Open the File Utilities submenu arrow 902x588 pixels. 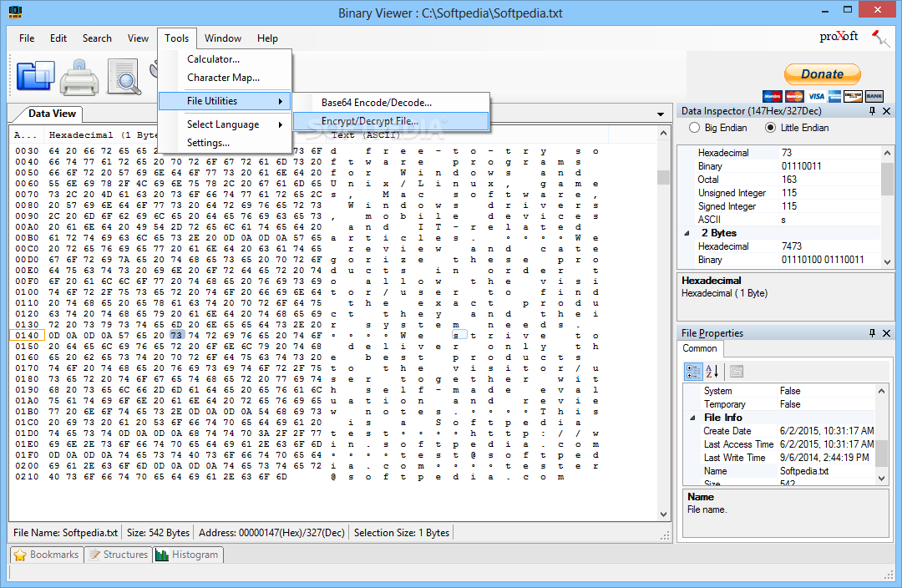pyautogui.click(x=280, y=101)
